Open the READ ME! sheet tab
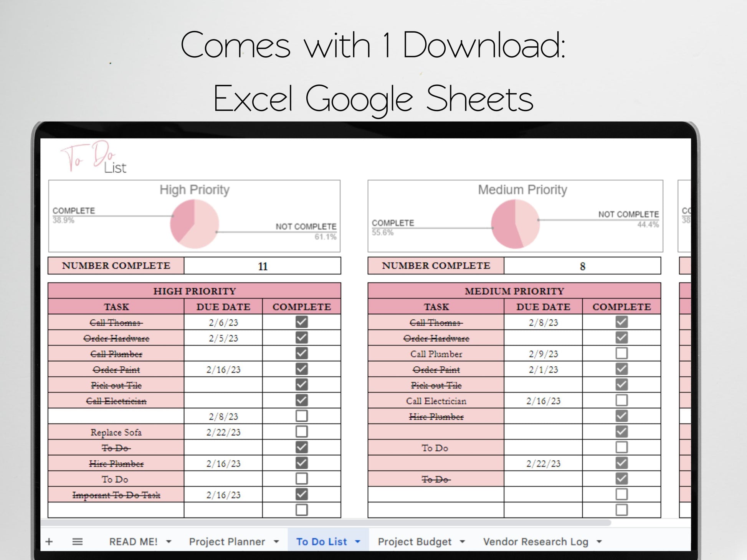This screenshot has width=747, height=560. (133, 542)
